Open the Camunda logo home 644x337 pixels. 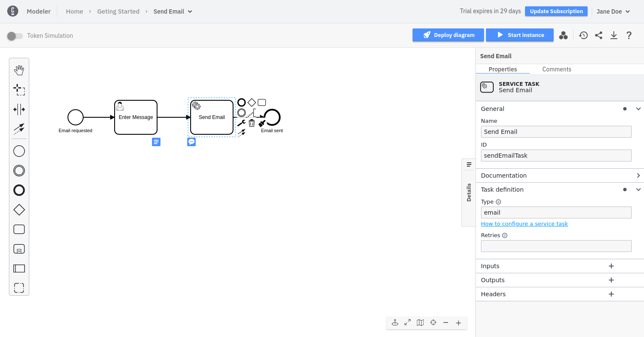click(x=13, y=11)
